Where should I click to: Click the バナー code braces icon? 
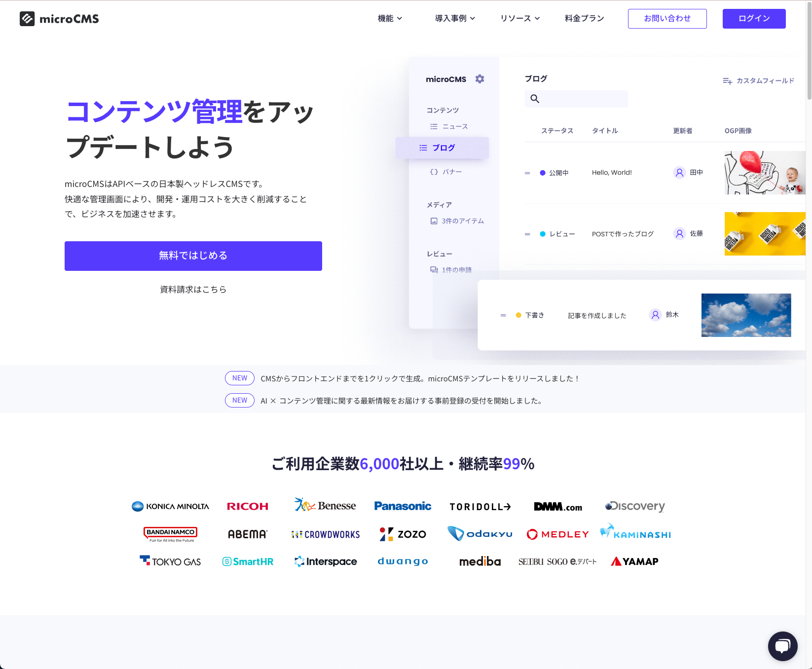(x=434, y=172)
